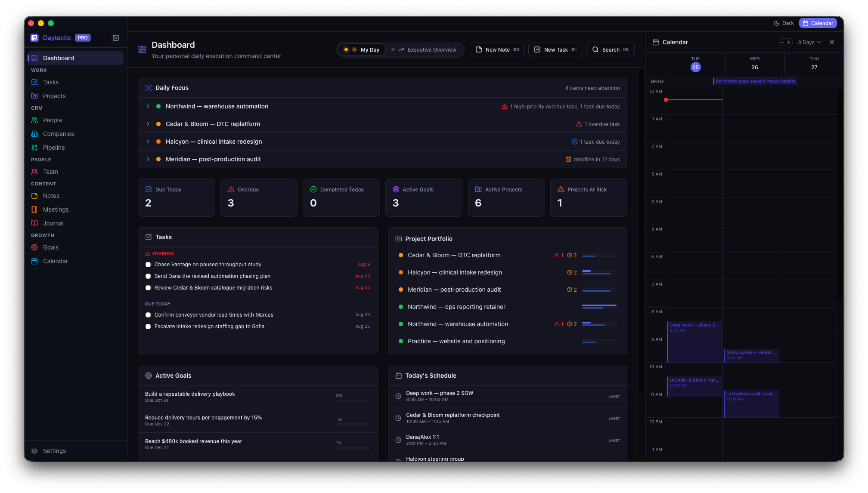
Task: Open Companies in the sidebar menu
Action: 76,134
